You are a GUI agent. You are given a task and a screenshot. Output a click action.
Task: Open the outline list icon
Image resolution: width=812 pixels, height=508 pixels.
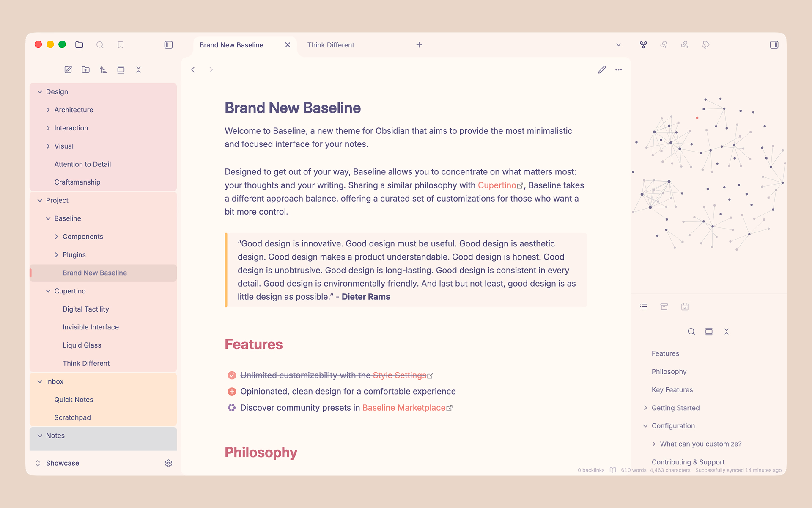[x=643, y=307]
